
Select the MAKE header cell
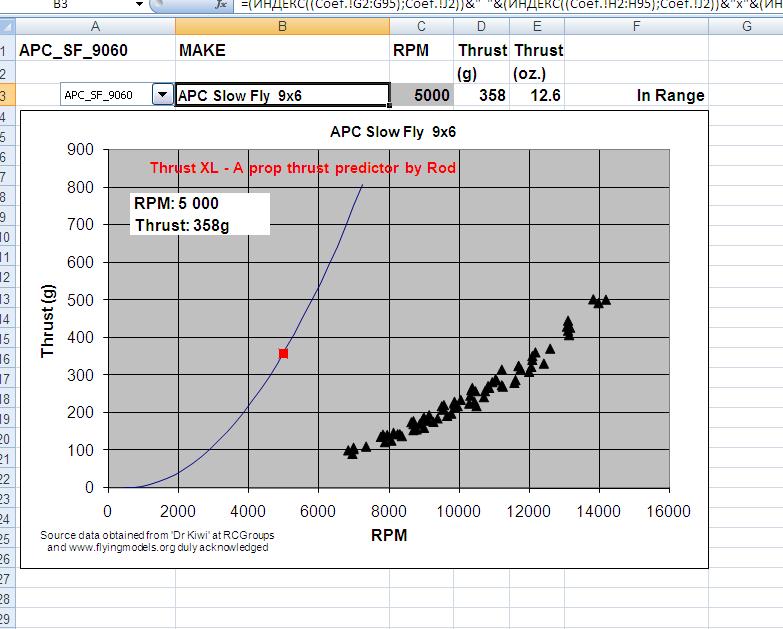(282, 50)
